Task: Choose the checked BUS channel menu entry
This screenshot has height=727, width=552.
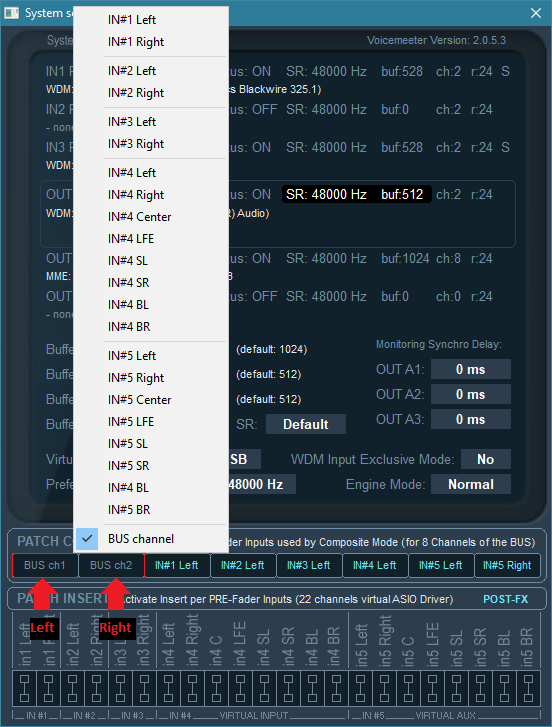Action: [x=151, y=539]
